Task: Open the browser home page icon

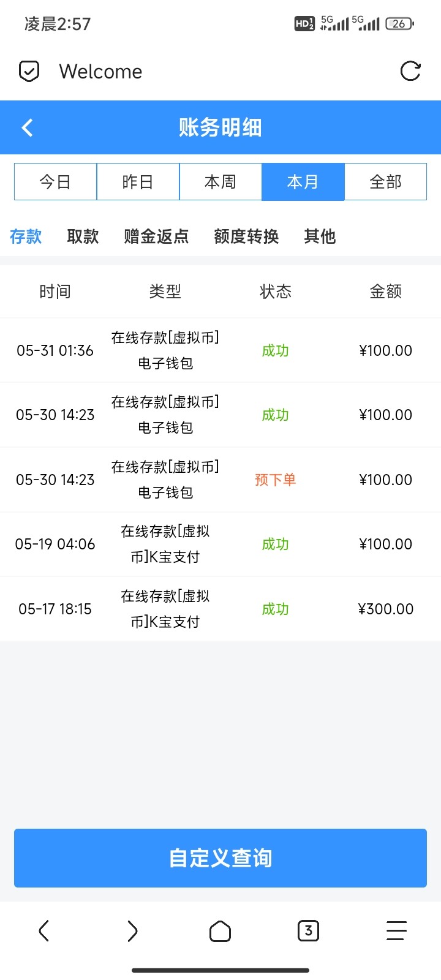Action: (220, 931)
